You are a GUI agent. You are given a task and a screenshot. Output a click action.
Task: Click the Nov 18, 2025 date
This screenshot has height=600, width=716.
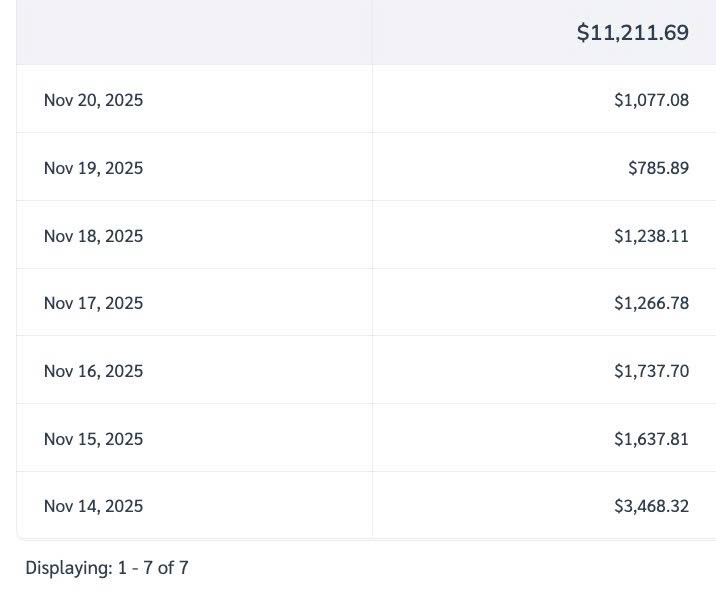tap(93, 236)
